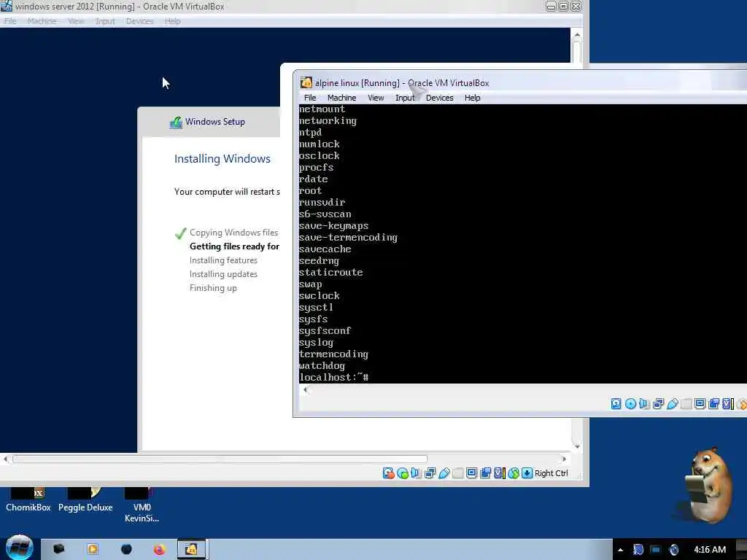Open the VirtualBox taskbar button
The height and width of the screenshot is (560, 747).
pos(192,550)
